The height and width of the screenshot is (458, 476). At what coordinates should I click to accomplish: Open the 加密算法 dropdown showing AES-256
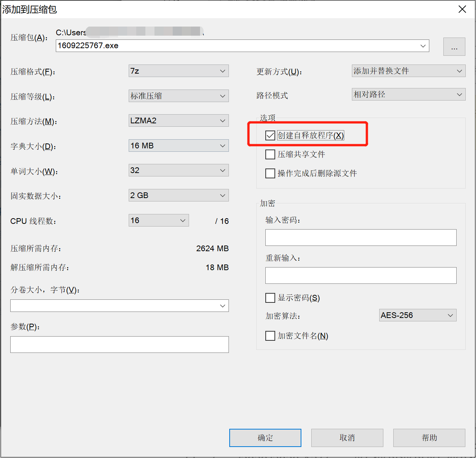(418, 315)
